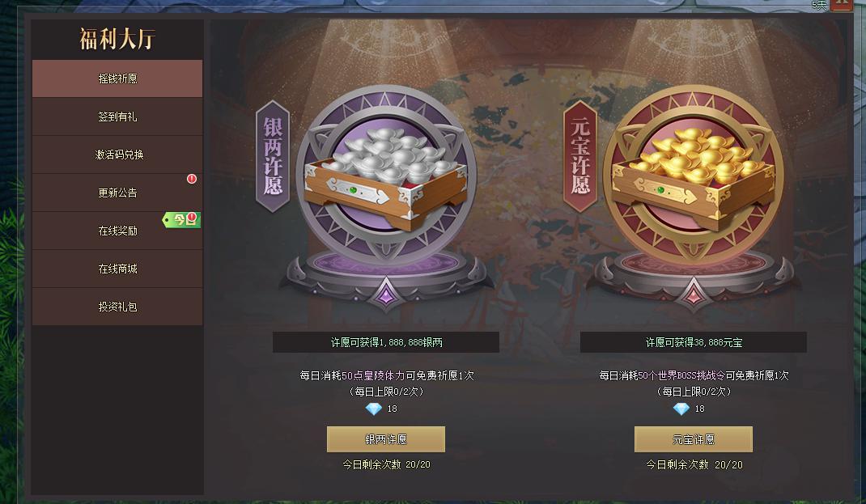The image size is (866, 504).
Task: Click the 元宝许愿 button
Action: coord(693,439)
